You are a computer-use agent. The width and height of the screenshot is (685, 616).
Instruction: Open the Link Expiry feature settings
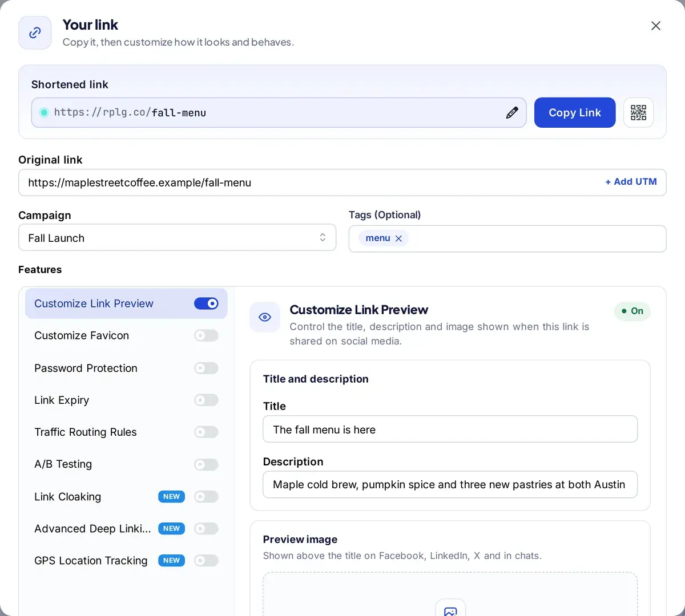point(126,400)
